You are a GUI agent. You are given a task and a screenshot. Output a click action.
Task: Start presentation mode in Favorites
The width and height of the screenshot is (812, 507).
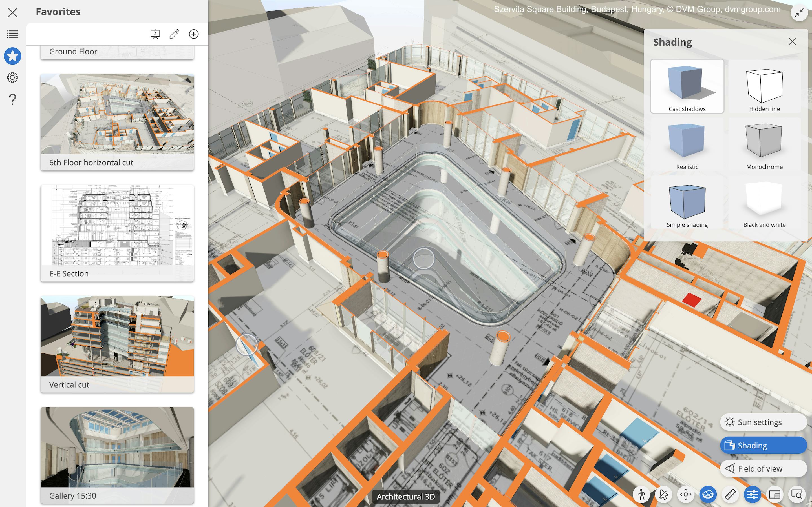[x=155, y=34]
